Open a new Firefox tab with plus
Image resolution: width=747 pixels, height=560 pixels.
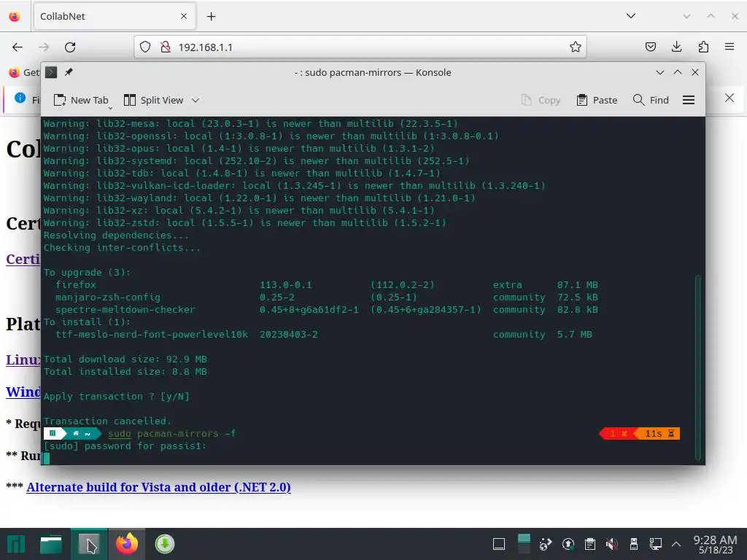coord(211,16)
